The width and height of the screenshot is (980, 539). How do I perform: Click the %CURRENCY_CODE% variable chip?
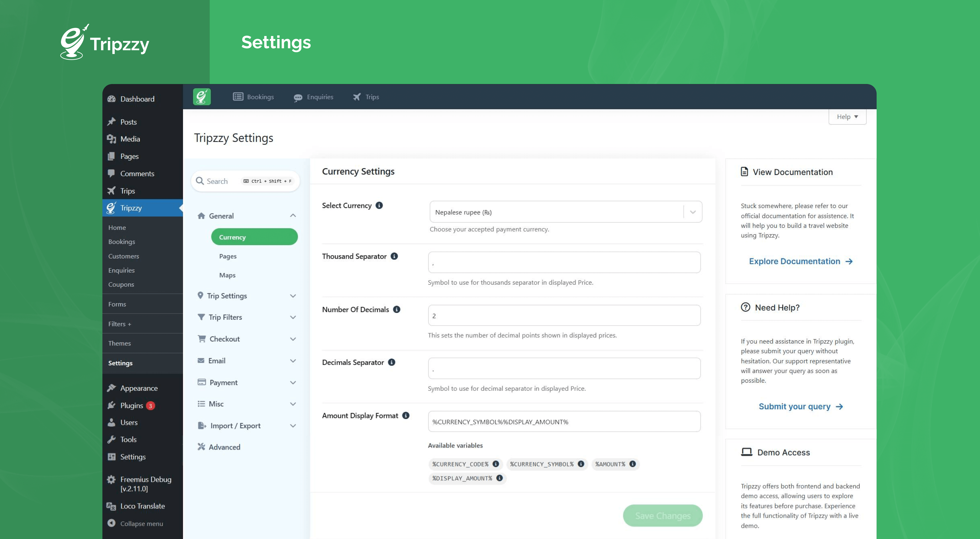coord(465,464)
